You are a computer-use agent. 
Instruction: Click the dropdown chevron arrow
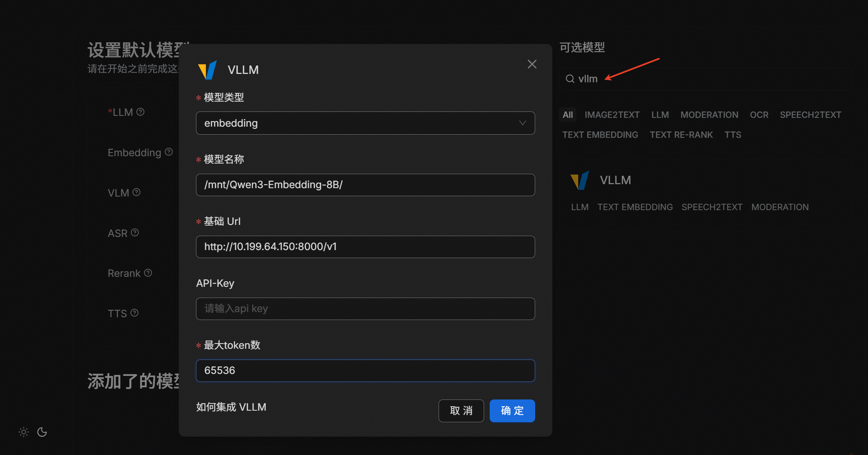point(522,123)
